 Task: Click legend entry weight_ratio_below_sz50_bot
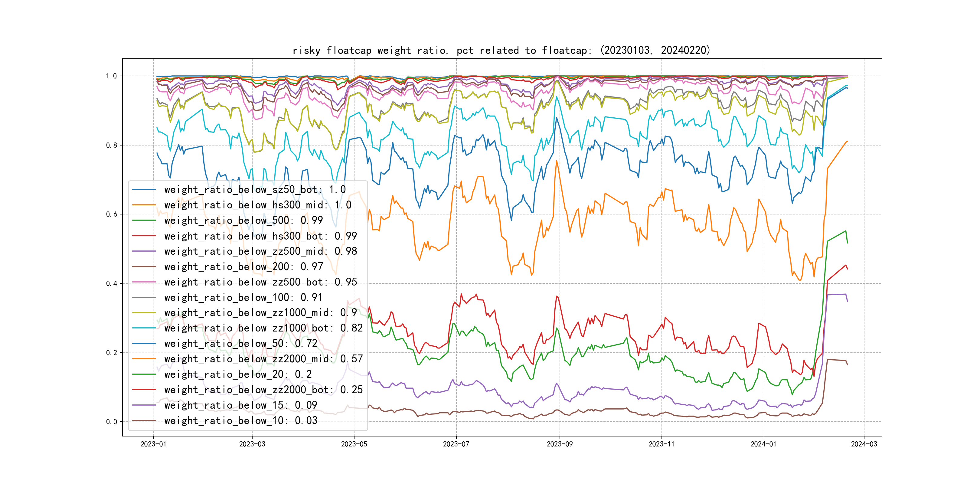click(255, 189)
